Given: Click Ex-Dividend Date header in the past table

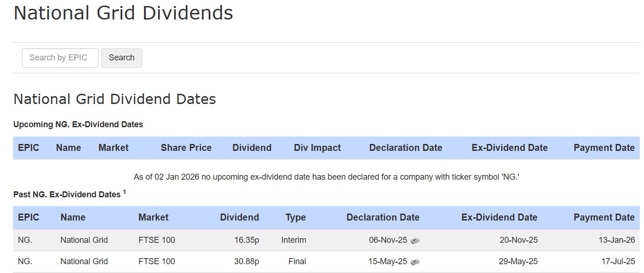Looking at the screenshot, I should (499, 218).
